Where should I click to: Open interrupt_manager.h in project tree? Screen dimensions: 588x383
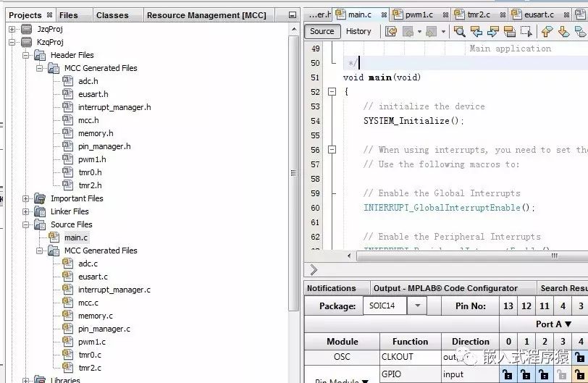[114, 108]
